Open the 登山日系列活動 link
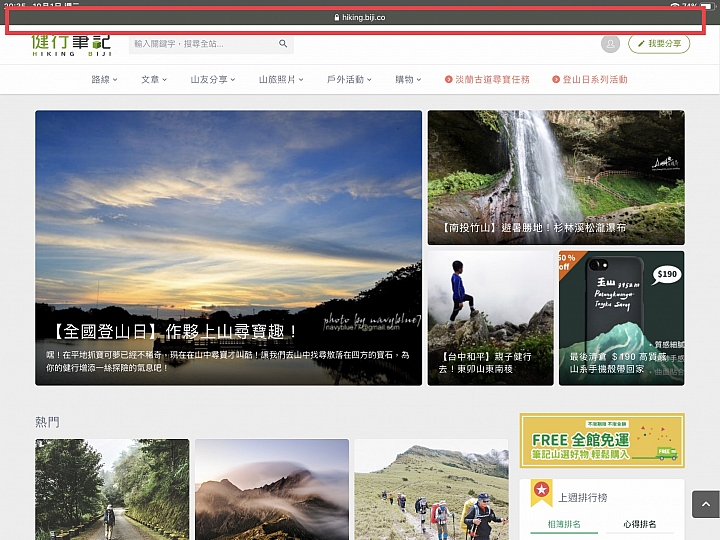Screen dimensions: 720x540 pyautogui.click(x=590, y=79)
